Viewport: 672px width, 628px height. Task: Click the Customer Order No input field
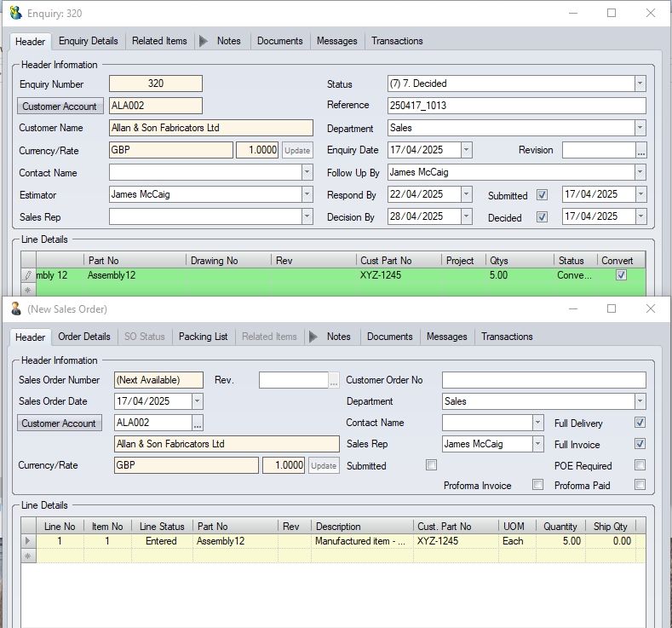pyautogui.click(x=543, y=380)
